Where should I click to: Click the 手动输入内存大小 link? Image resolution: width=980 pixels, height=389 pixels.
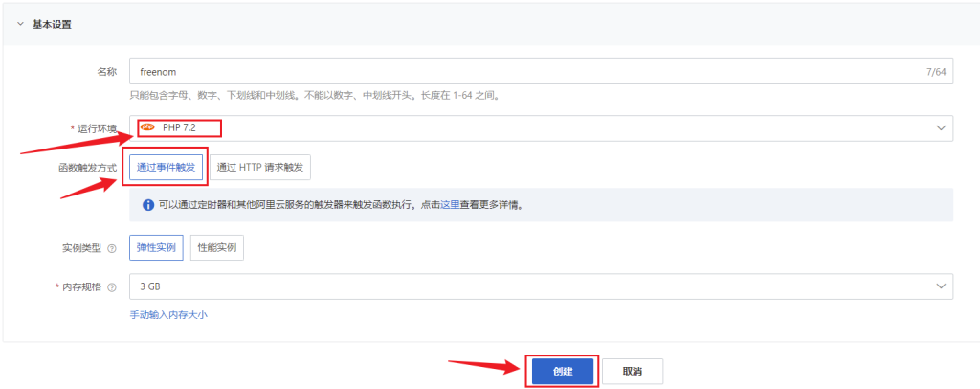(x=168, y=315)
